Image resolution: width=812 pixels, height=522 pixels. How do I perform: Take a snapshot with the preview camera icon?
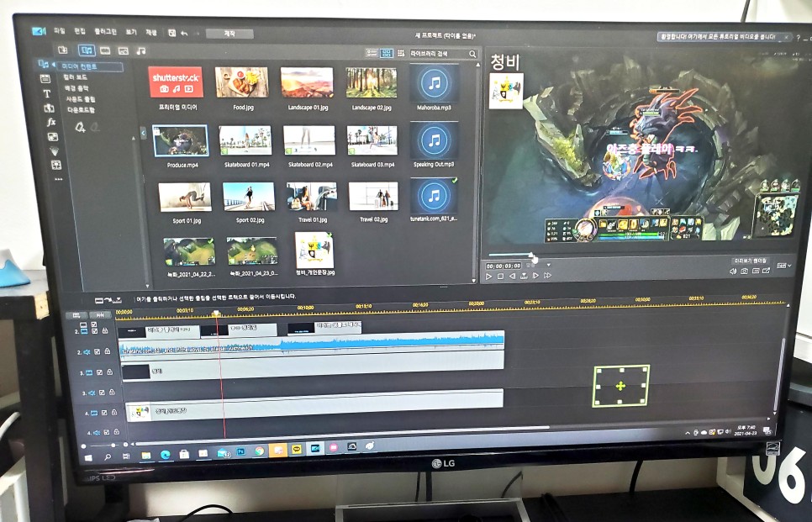click(744, 271)
